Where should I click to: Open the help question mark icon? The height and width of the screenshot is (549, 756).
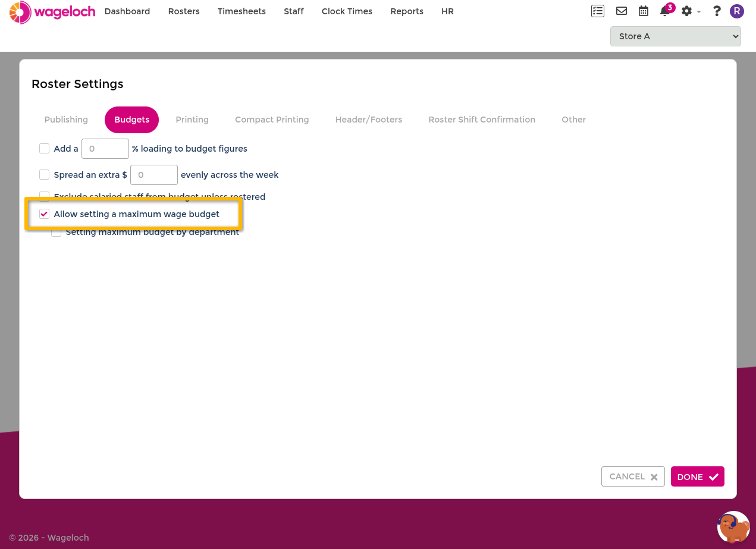coord(717,11)
